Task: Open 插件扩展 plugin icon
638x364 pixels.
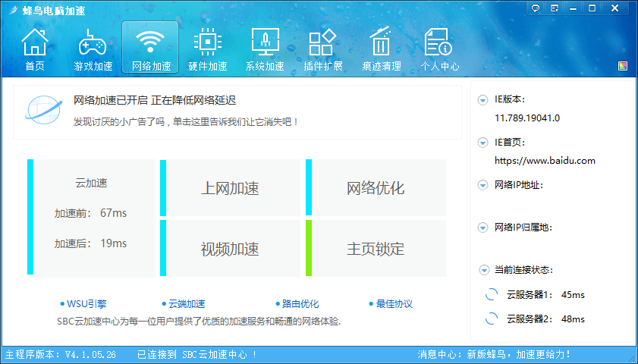Action: click(x=323, y=42)
